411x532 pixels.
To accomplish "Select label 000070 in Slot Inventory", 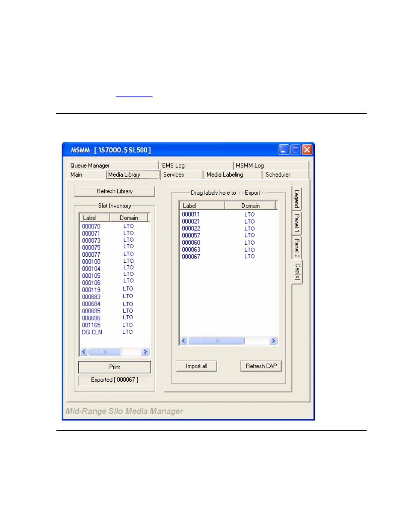I will point(91,226).
